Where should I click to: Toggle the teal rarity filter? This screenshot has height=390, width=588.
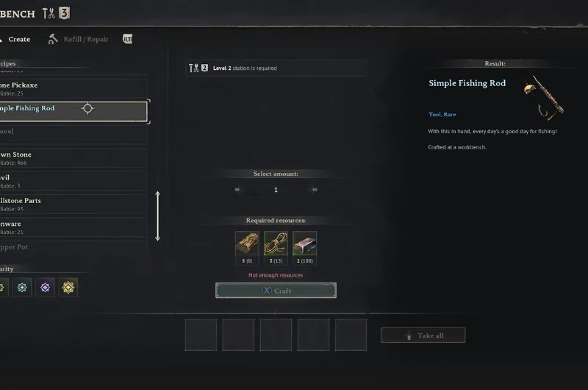click(x=22, y=288)
